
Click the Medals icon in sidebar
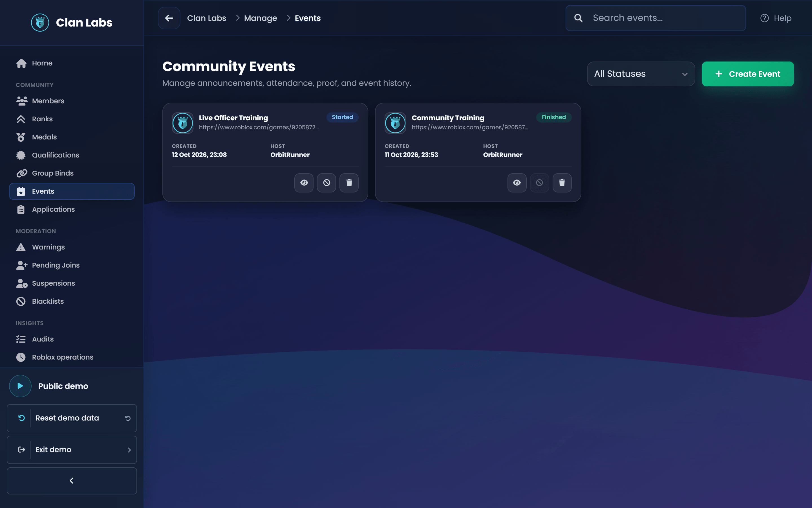(x=21, y=137)
